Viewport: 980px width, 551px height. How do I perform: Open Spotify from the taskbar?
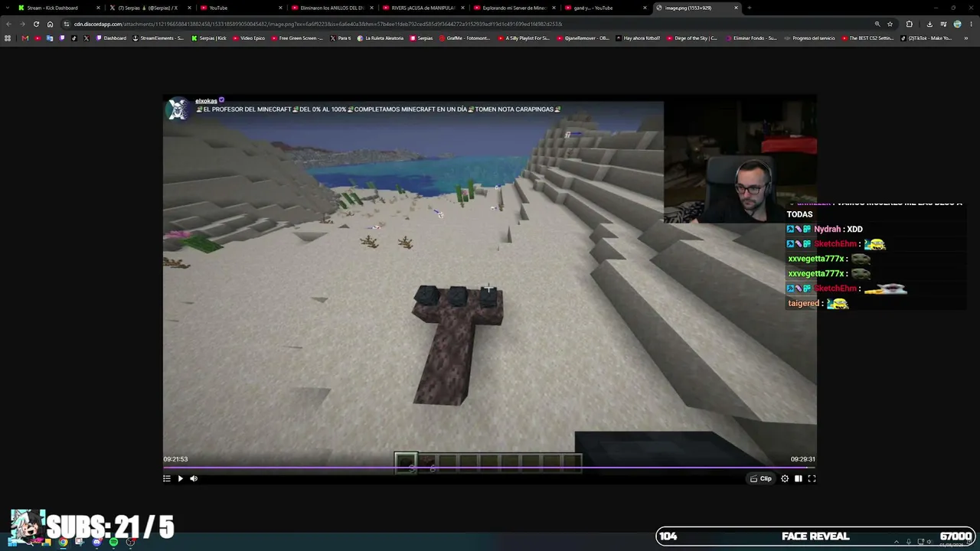pyautogui.click(x=113, y=543)
